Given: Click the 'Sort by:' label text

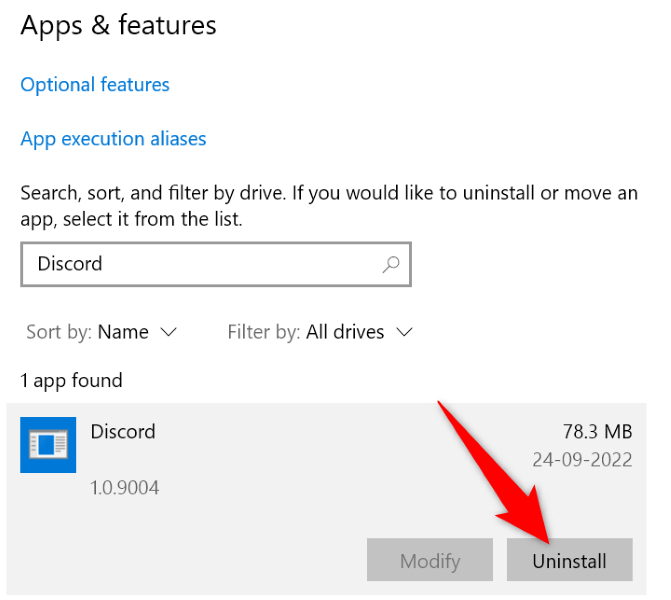Looking at the screenshot, I should (x=57, y=331).
